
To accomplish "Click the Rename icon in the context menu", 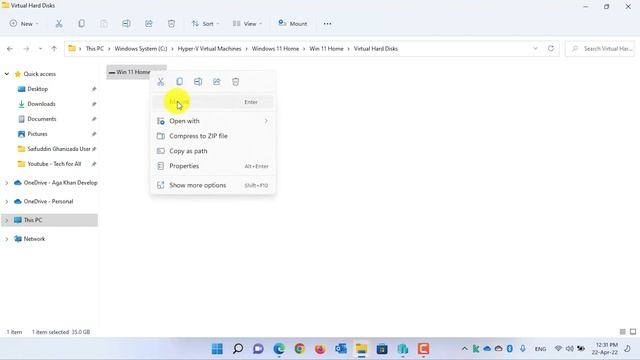I will (198, 82).
